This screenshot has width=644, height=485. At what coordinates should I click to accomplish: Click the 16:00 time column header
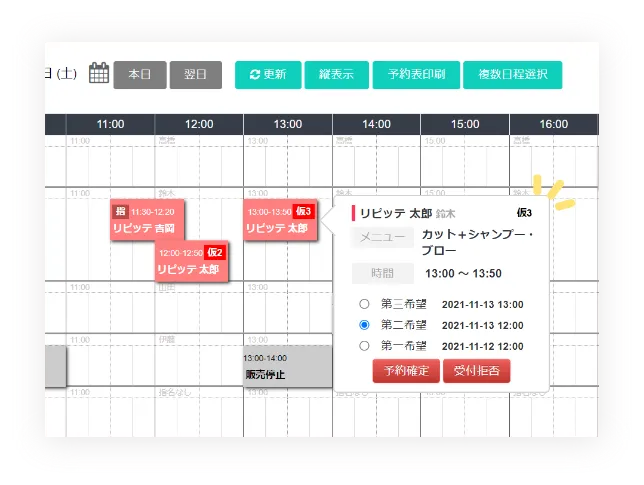553,124
